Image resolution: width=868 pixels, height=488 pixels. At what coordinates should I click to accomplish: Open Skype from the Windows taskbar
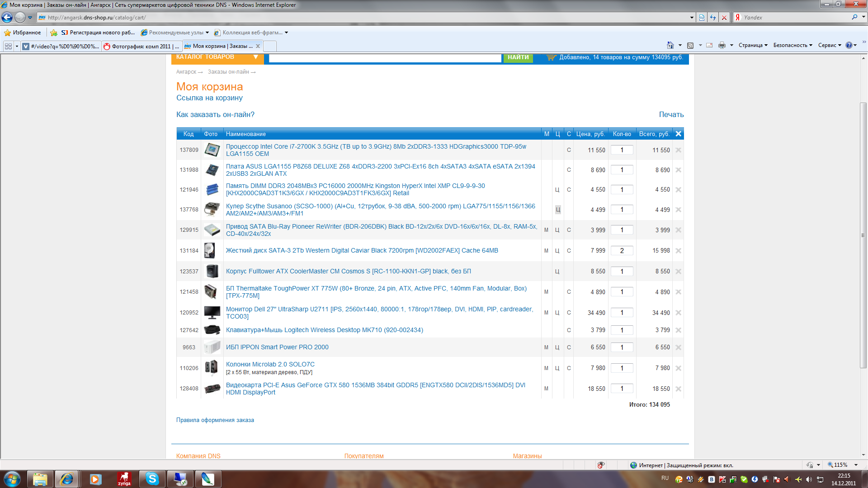[x=152, y=479]
